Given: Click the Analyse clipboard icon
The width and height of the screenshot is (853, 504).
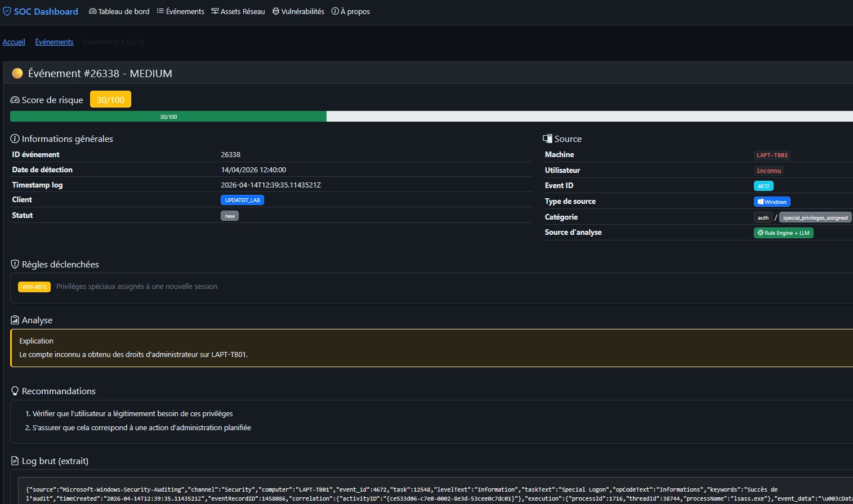Looking at the screenshot, I should (x=15, y=320).
